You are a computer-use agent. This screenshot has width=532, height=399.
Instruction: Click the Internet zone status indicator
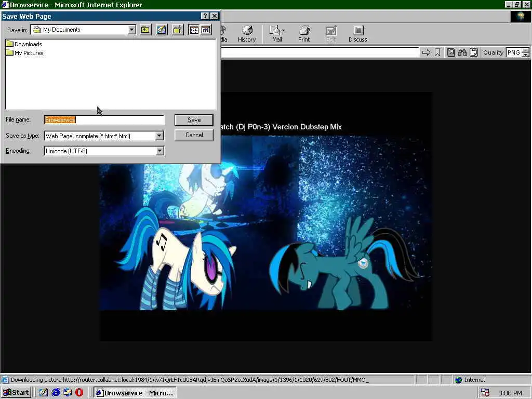[x=470, y=380]
